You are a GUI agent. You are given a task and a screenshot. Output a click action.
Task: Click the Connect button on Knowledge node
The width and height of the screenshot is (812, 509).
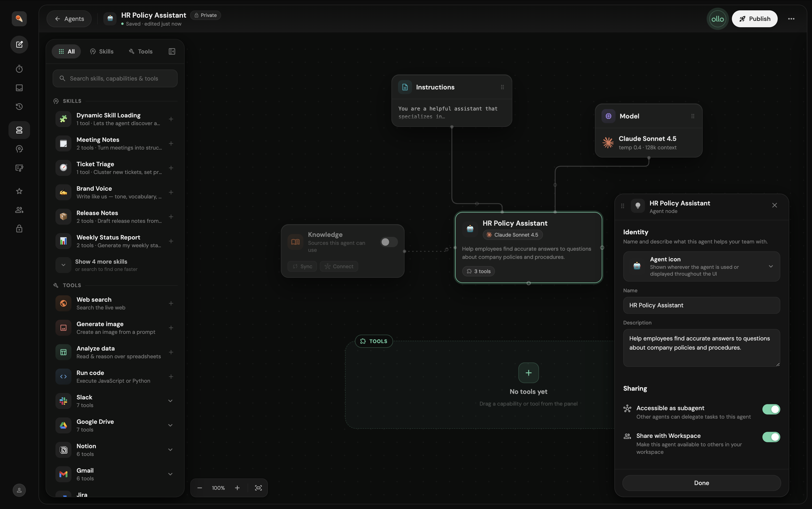tap(339, 266)
